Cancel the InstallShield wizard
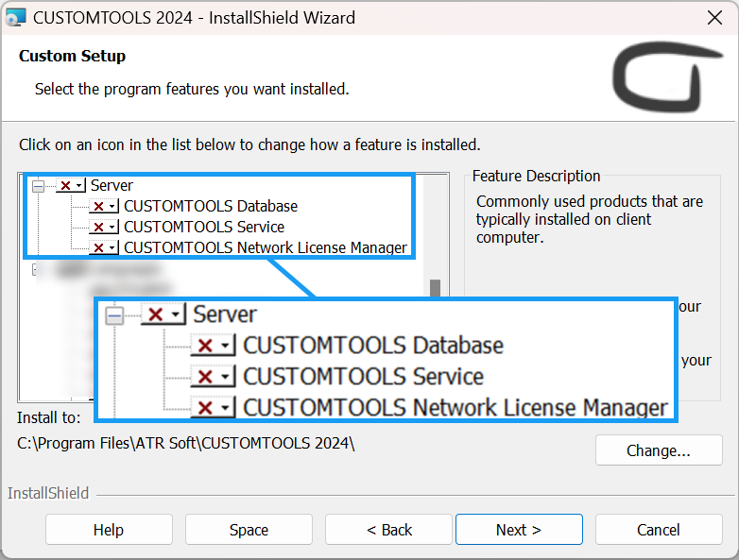This screenshot has height=560, width=739. [x=659, y=530]
